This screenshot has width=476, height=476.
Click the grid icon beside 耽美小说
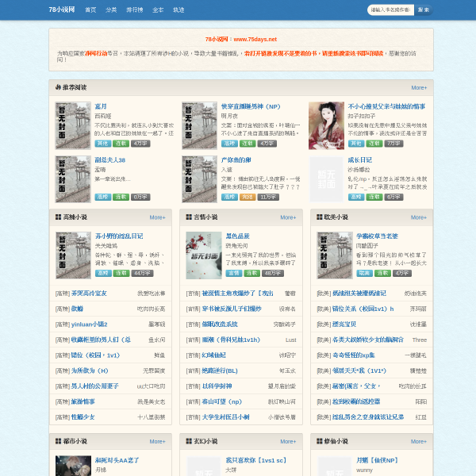coord(320,217)
